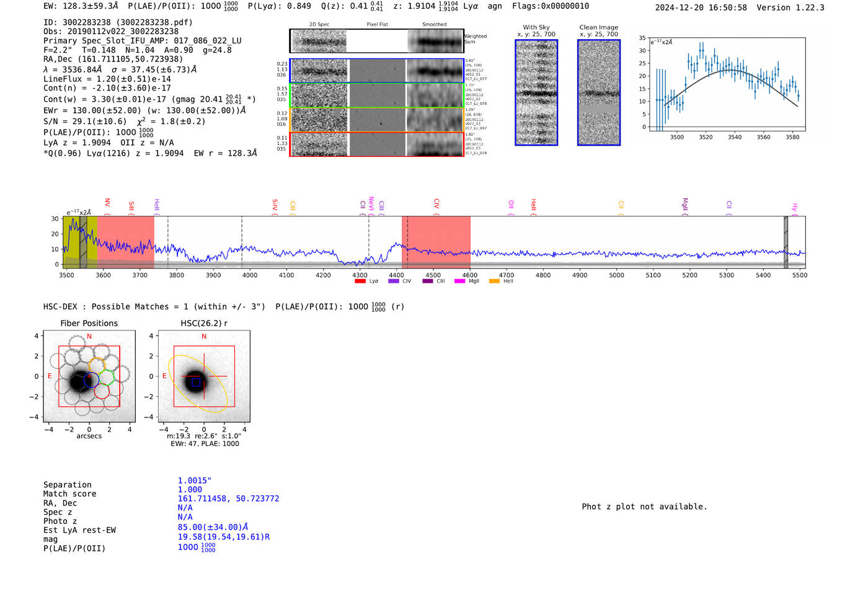The height and width of the screenshot is (591, 868).
Task: Open the Clean Image cutout
Action: click(599, 92)
